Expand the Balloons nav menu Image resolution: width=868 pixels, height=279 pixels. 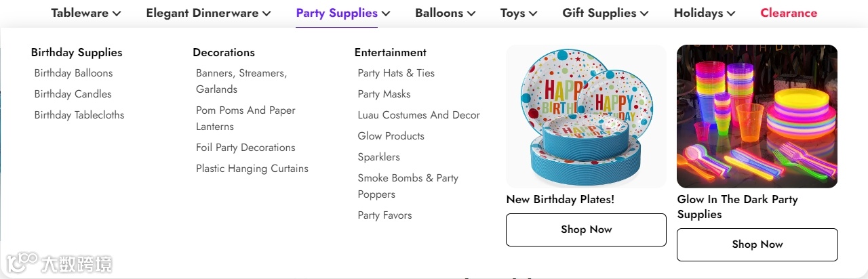pos(445,13)
